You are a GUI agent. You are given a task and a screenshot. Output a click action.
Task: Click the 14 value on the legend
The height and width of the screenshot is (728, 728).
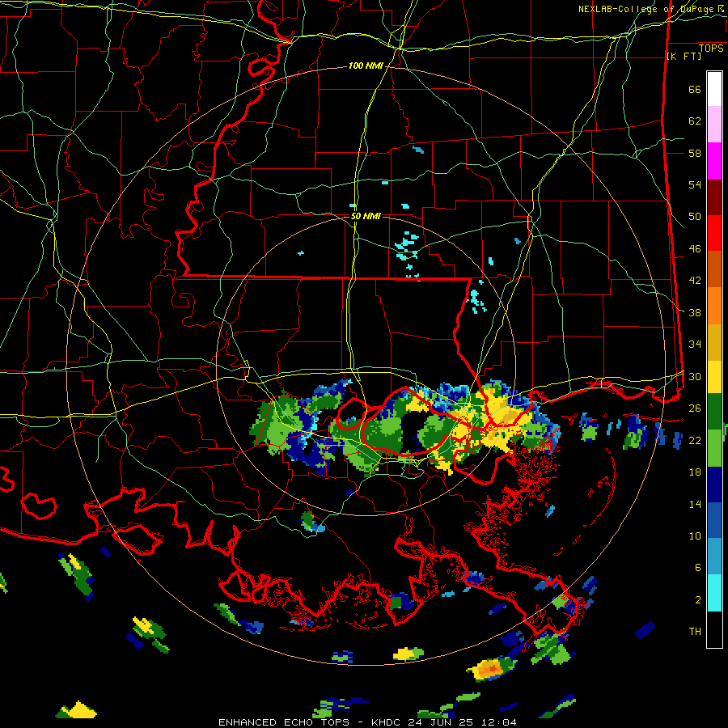click(x=695, y=504)
